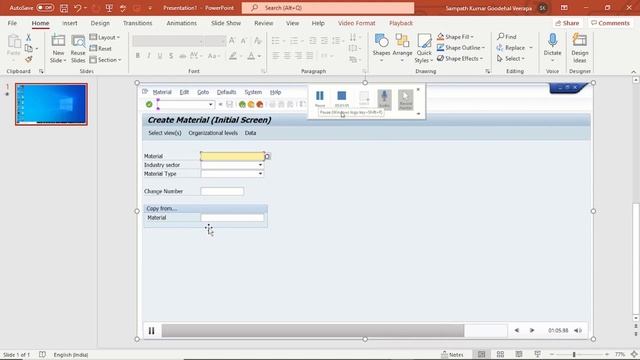Screen dimensions: 640x360
Task: Click the yellow Material input field
Action: [x=232, y=156]
